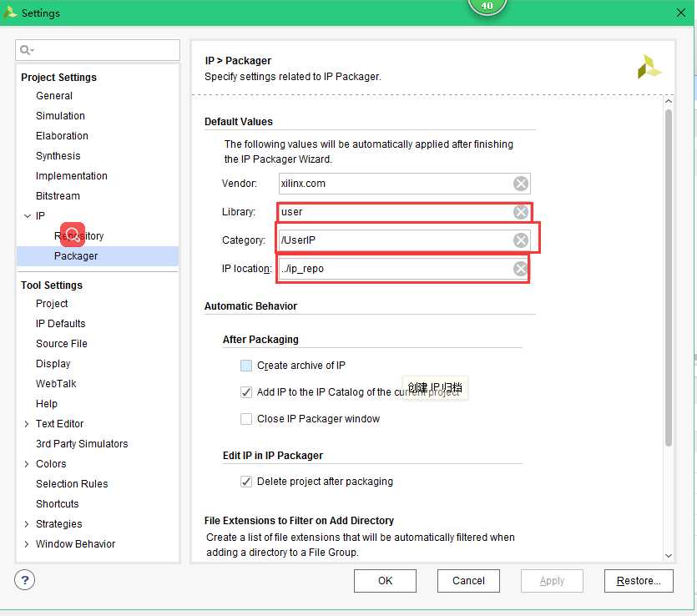This screenshot has height=616, width=697.
Task: Expand the Colors settings node
Action: (27, 464)
